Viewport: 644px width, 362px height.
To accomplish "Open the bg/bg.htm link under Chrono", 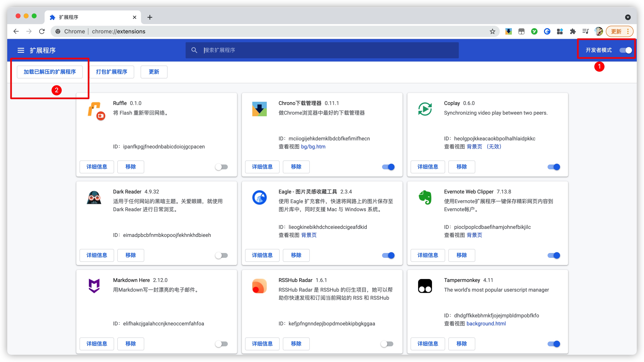I will tap(313, 147).
